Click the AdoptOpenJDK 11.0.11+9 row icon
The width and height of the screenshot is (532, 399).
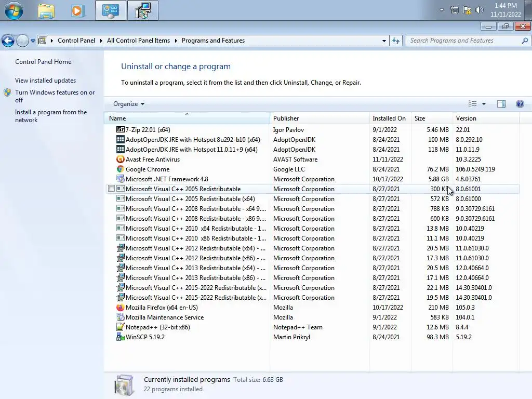(120, 149)
